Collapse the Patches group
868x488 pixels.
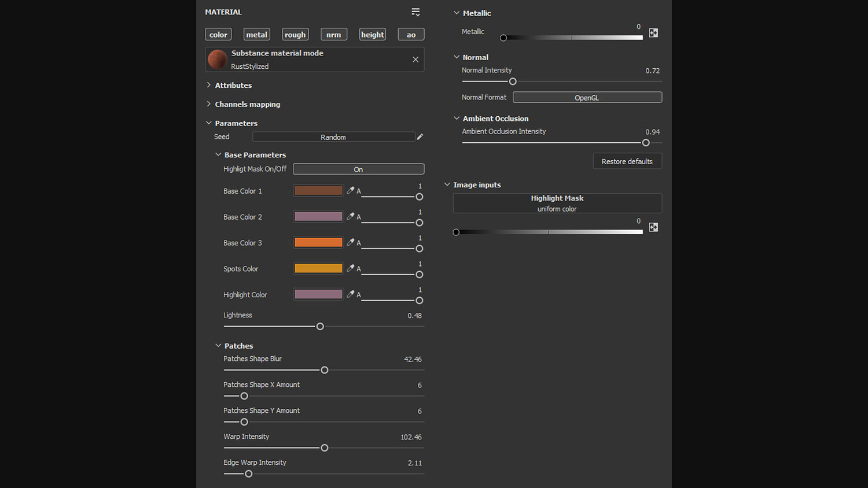[x=218, y=346]
